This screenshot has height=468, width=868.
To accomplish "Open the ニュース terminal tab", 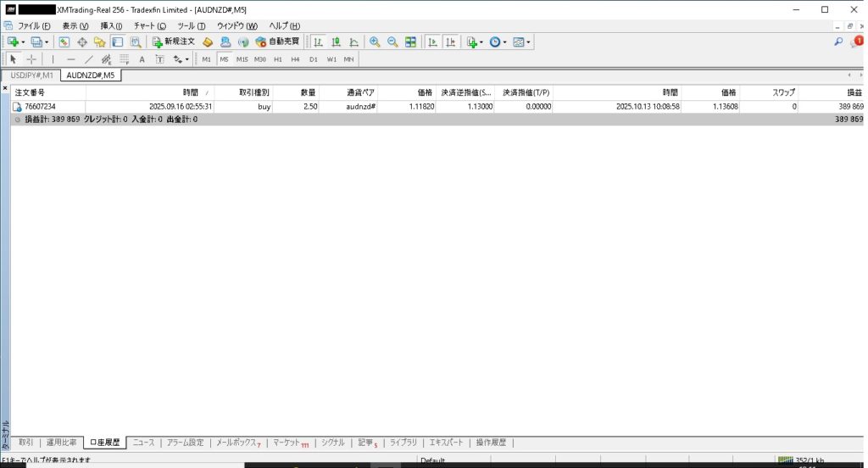I will point(143,443).
